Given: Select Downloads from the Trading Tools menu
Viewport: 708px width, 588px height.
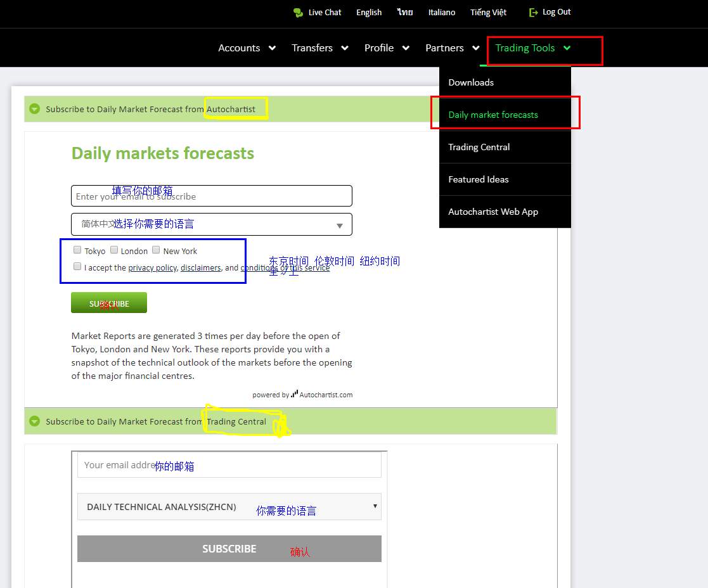Looking at the screenshot, I should (x=505, y=82).
